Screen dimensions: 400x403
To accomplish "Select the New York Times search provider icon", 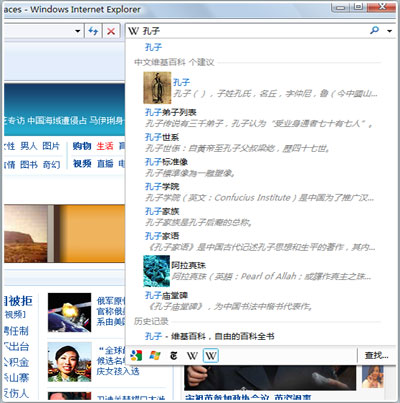I will pos(173,356).
